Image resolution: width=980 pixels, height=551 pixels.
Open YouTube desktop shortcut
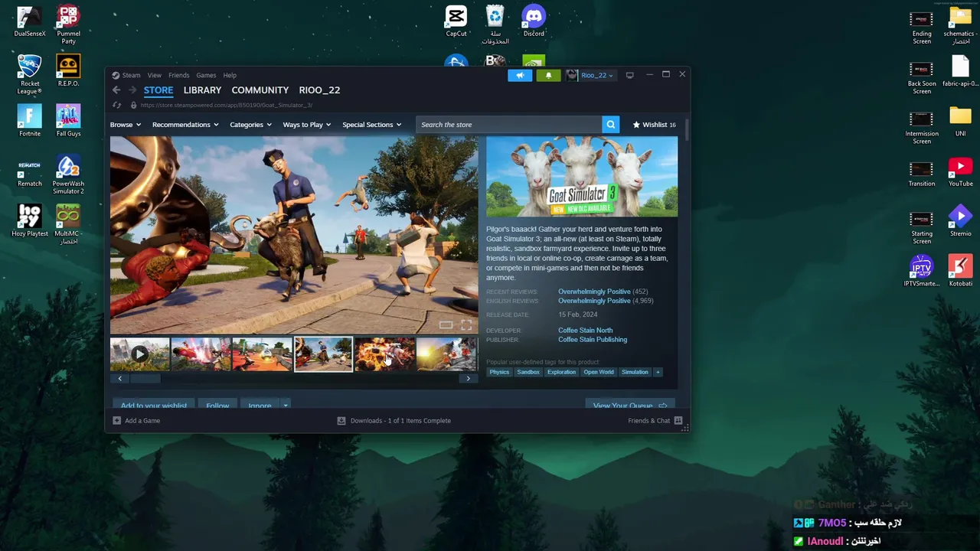pyautogui.click(x=960, y=171)
